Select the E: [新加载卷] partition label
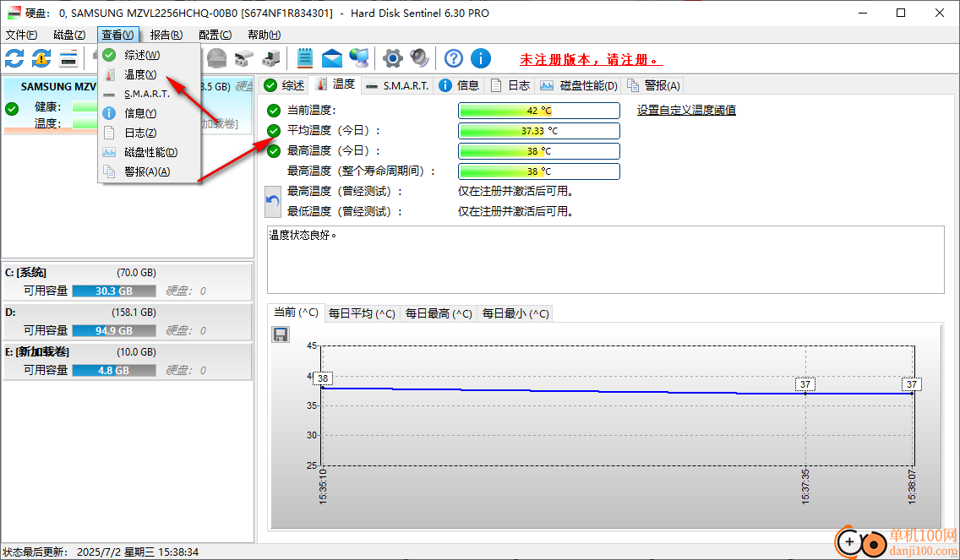 [x=36, y=352]
